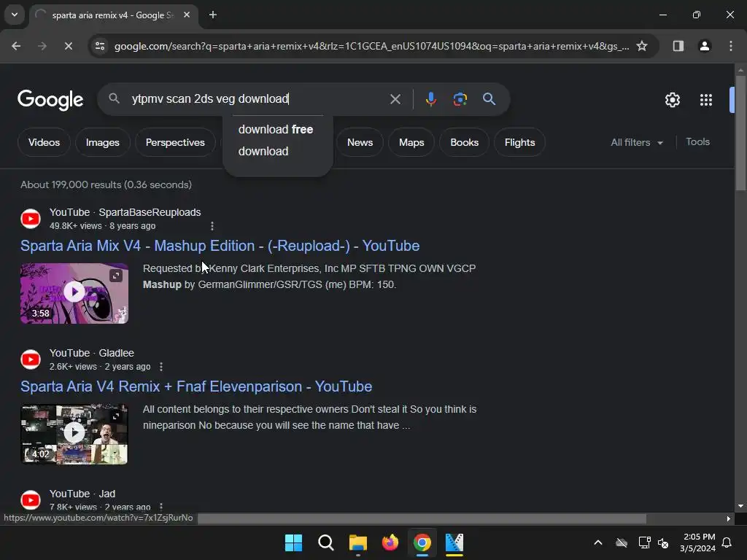Image resolution: width=747 pixels, height=560 pixels.
Task: Close the sparta aria remix v4 tab
Action: click(x=187, y=15)
